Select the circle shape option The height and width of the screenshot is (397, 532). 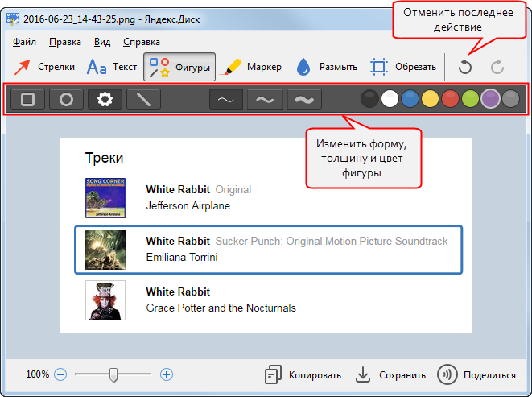point(67,99)
